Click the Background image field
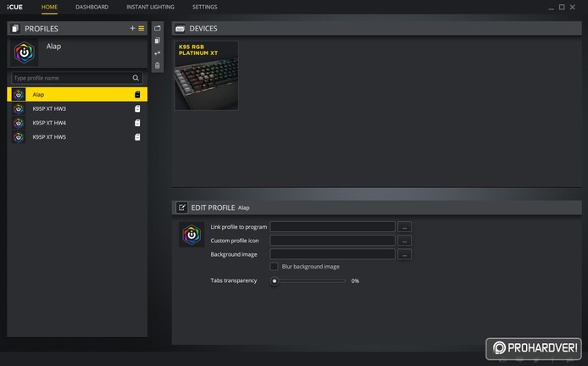Image resolution: width=588 pixels, height=366 pixels. tap(333, 254)
